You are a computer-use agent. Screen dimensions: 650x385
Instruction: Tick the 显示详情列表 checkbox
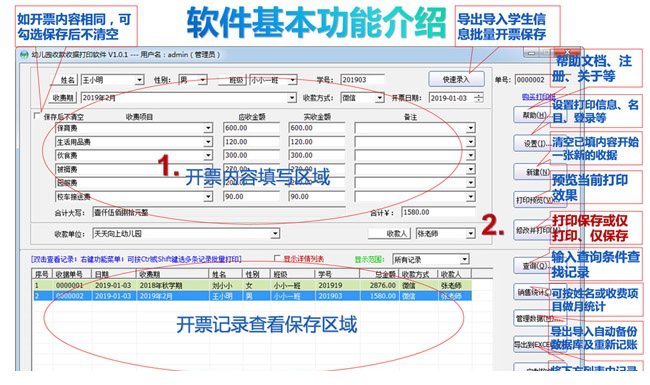click(277, 259)
